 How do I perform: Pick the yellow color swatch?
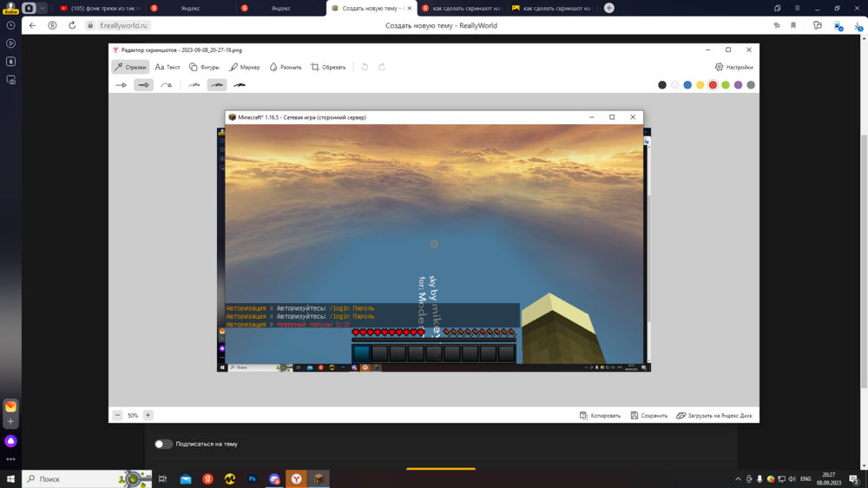[x=700, y=85]
